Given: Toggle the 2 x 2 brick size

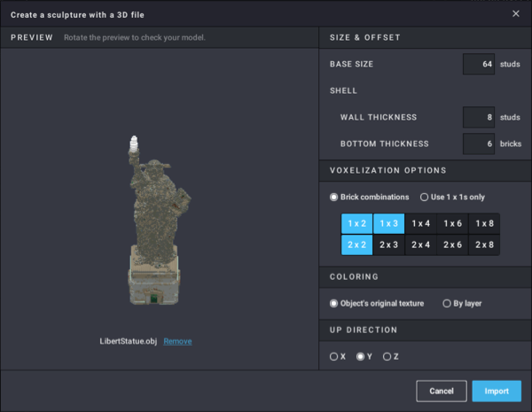Looking at the screenshot, I should [x=357, y=245].
